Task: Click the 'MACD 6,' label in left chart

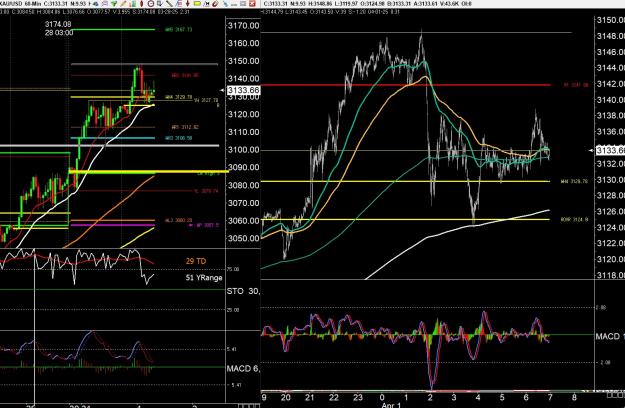Action: pyautogui.click(x=243, y=369)
